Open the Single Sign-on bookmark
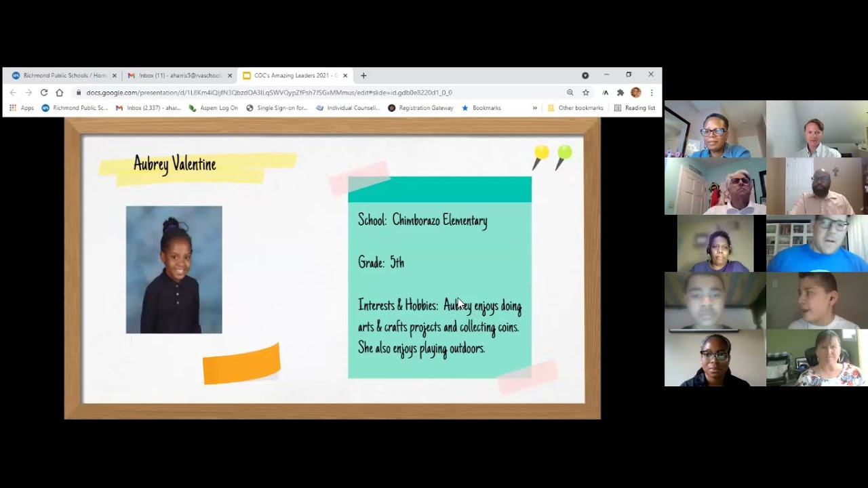This screenshot has width=868, height=488. (x=277, y=108)
